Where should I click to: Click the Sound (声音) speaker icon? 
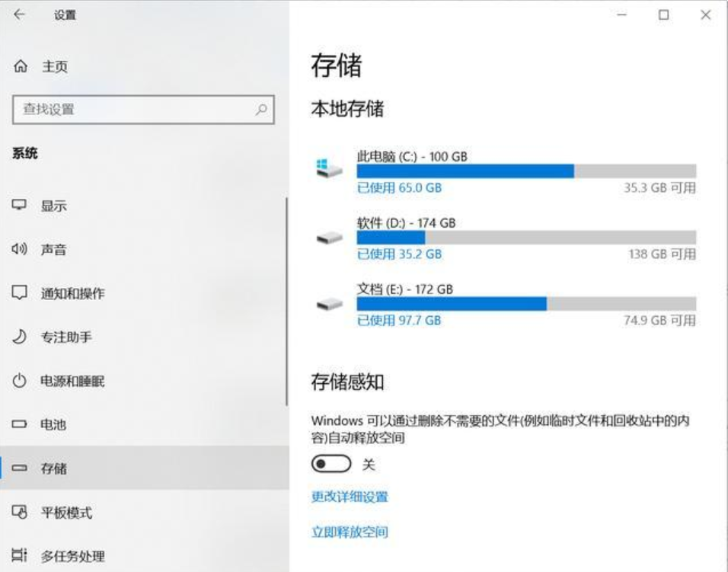click(x=20, y=249)
